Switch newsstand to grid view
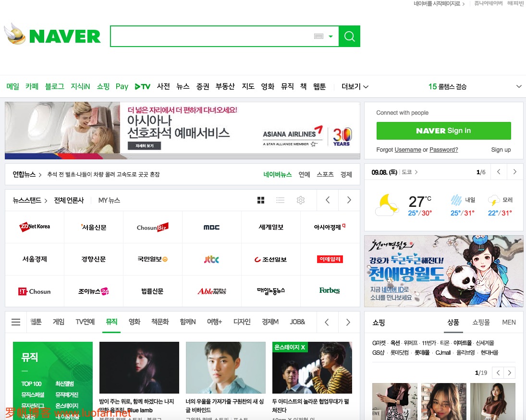The width and height of the screenshot is (526, 420). pos(261,200)
